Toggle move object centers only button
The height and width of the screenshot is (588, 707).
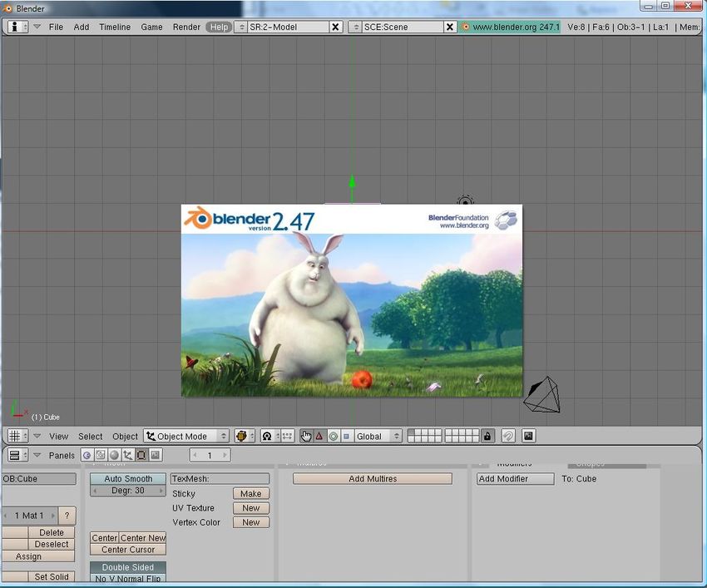coord(288,436)
